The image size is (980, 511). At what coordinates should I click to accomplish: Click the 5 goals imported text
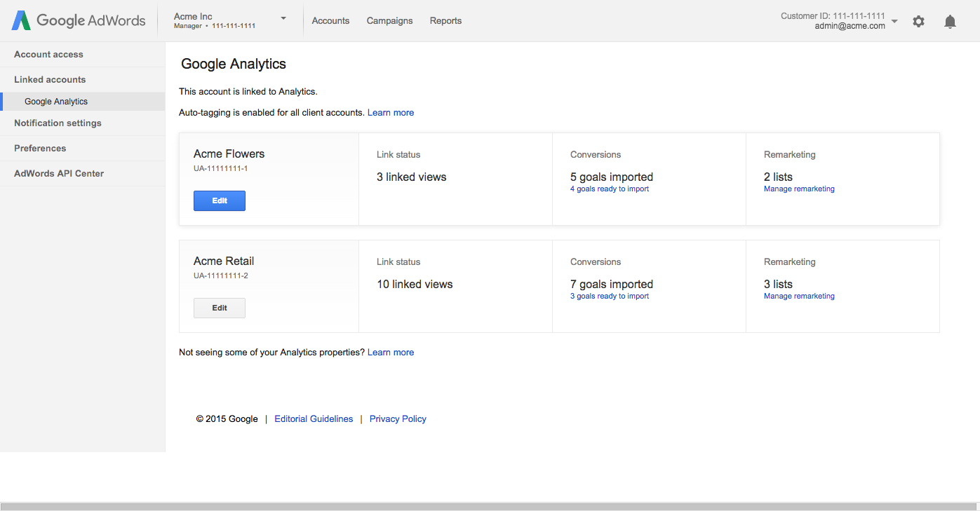(x=612, y=177)
